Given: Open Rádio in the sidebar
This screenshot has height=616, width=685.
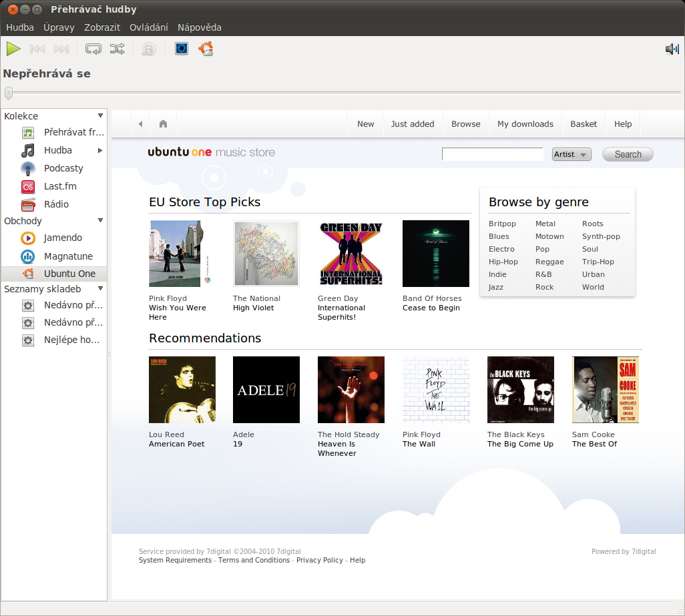Looking at the screenshot, I should tap(54, 204).
